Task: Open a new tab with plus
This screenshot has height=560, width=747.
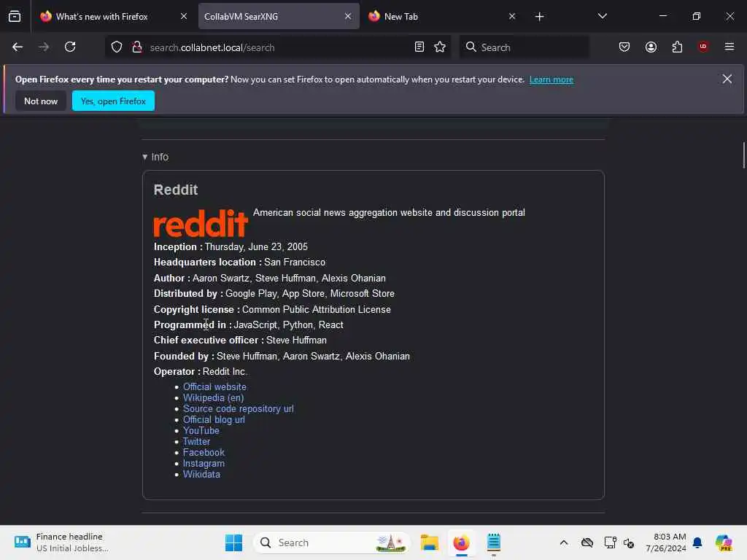Action: tap(539, 17)
